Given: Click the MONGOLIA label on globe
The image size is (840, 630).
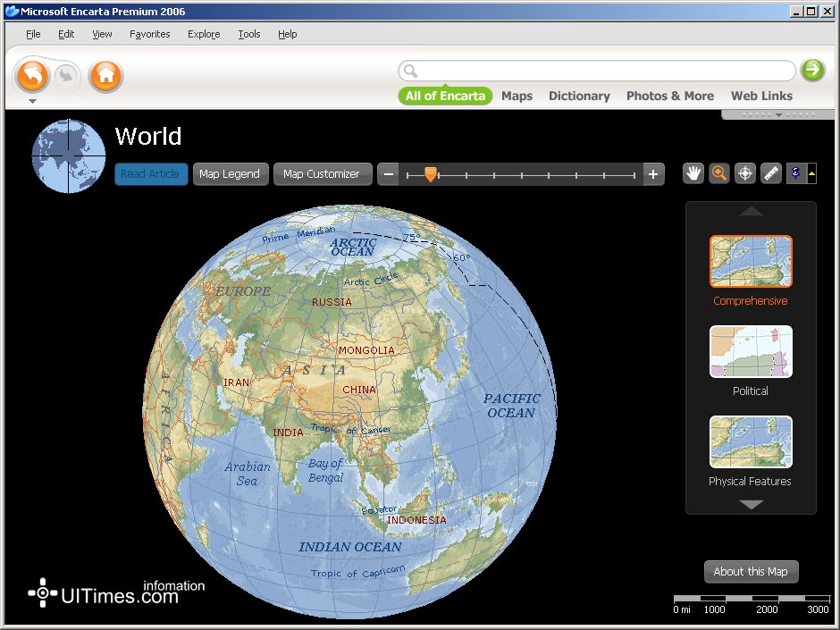Looking at the screenshot, I should click(x=366, y=350).
